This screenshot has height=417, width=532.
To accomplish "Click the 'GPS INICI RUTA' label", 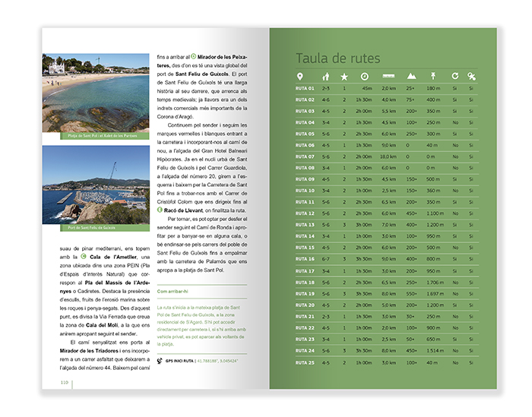I will click(x=179, y=361).
